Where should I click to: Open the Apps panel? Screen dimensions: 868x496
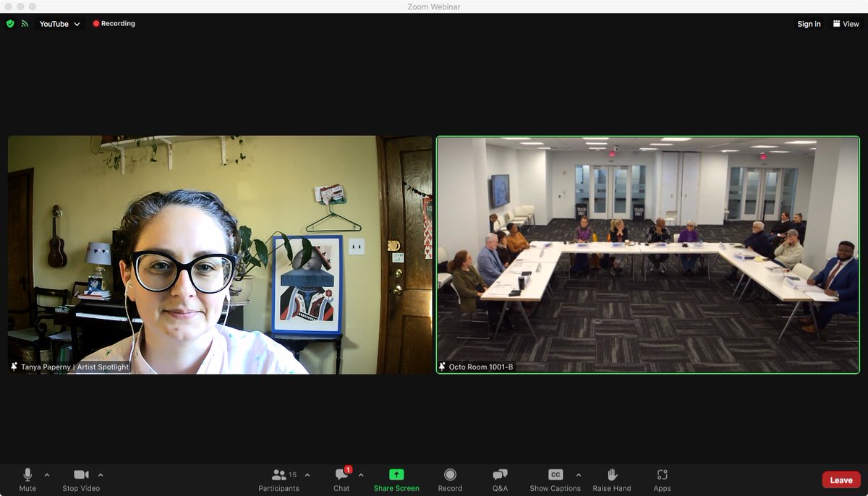(662, 479)
